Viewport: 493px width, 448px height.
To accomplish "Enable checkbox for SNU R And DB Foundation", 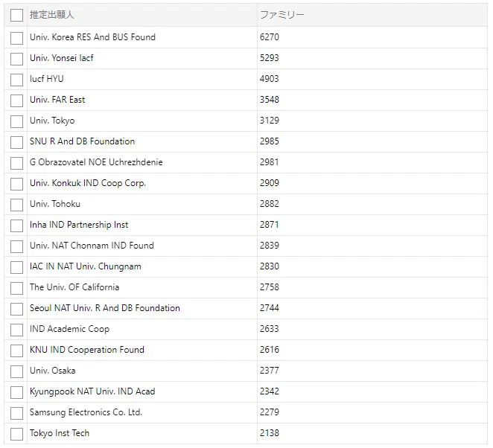I will tap(16, 142).
